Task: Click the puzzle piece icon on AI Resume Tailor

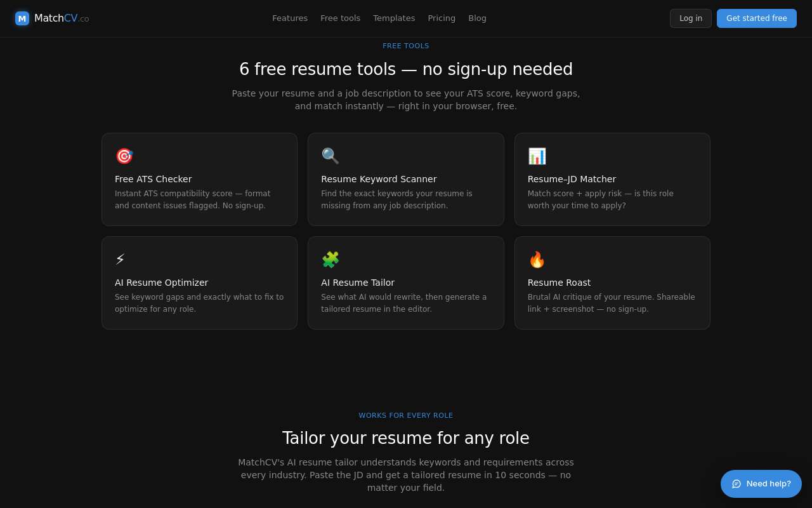Action: (x=330, y=260)
